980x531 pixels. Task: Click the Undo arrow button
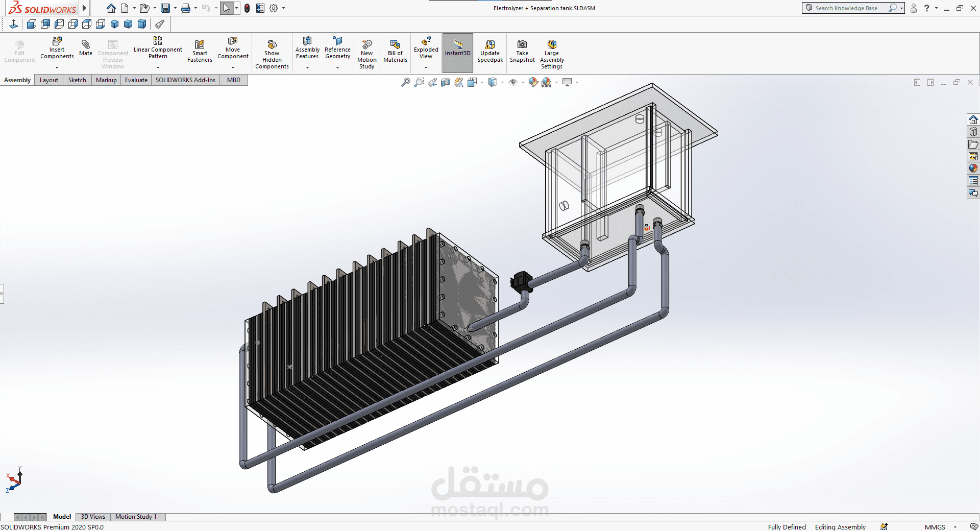point(206,8)
